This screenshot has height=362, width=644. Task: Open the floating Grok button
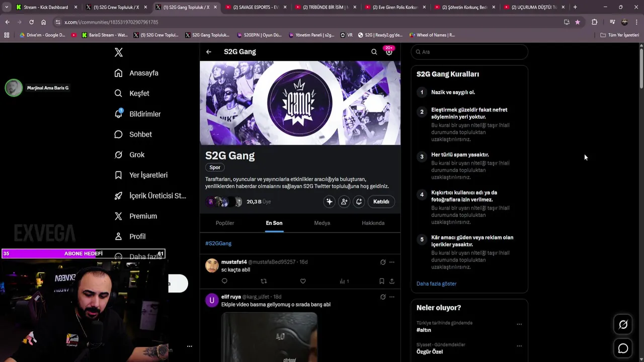click(623, 325)
